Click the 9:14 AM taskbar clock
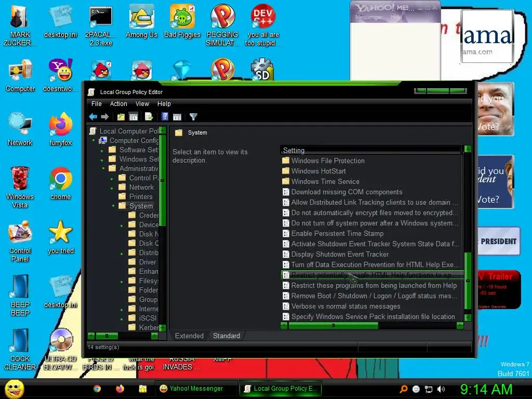Viewport: 532px width, 399px height. pyautogui.click(x=486, y=389)
